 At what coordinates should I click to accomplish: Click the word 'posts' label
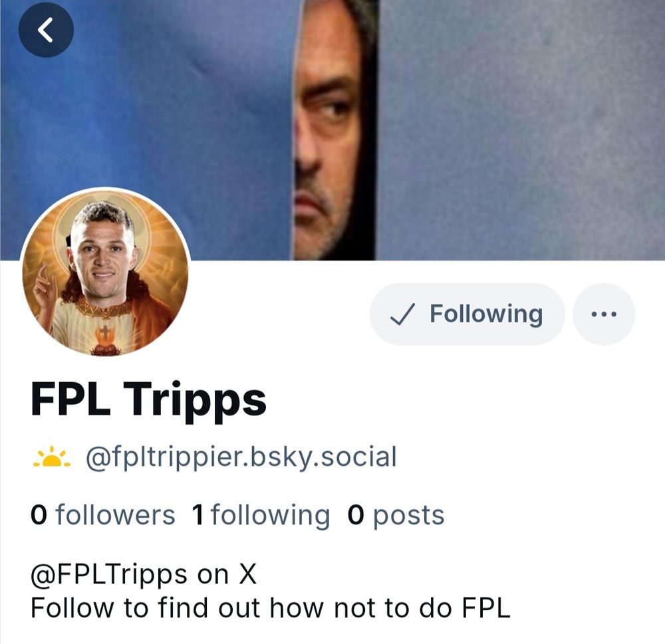(x=409, y=516)
